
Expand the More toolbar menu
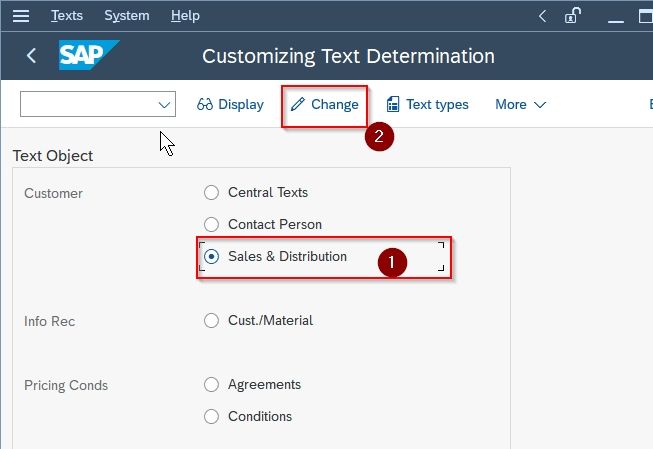(x=520, y=104)
